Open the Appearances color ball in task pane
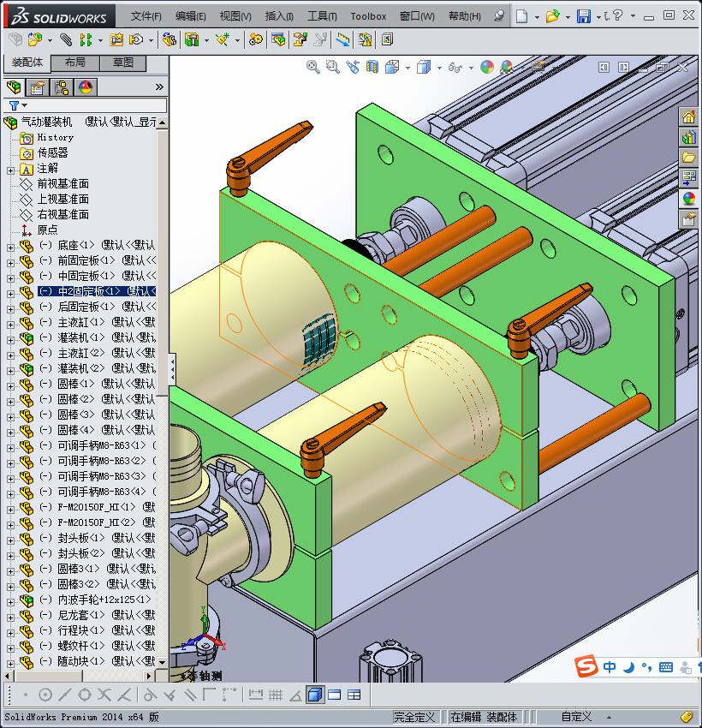Viewport: 702px width, 728px height. tap(688, 199)
